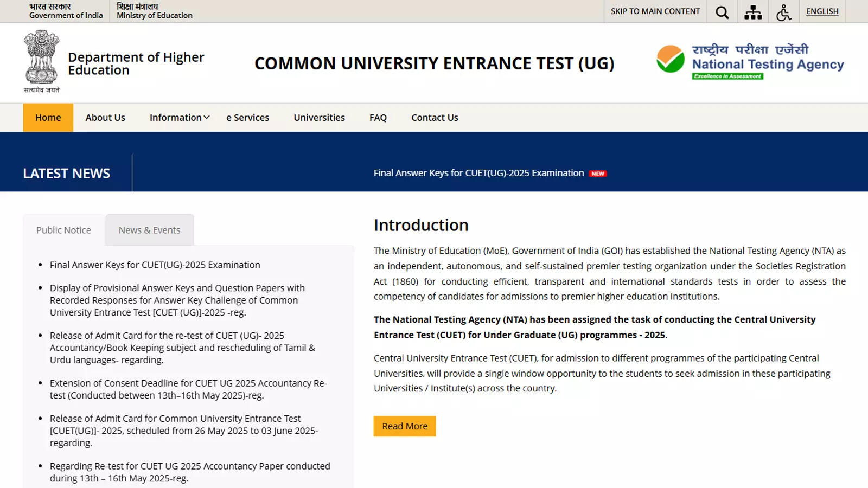868x488 pixels.
Task: Open the Contact Us menu item
Action: click(x=435, y=118)
